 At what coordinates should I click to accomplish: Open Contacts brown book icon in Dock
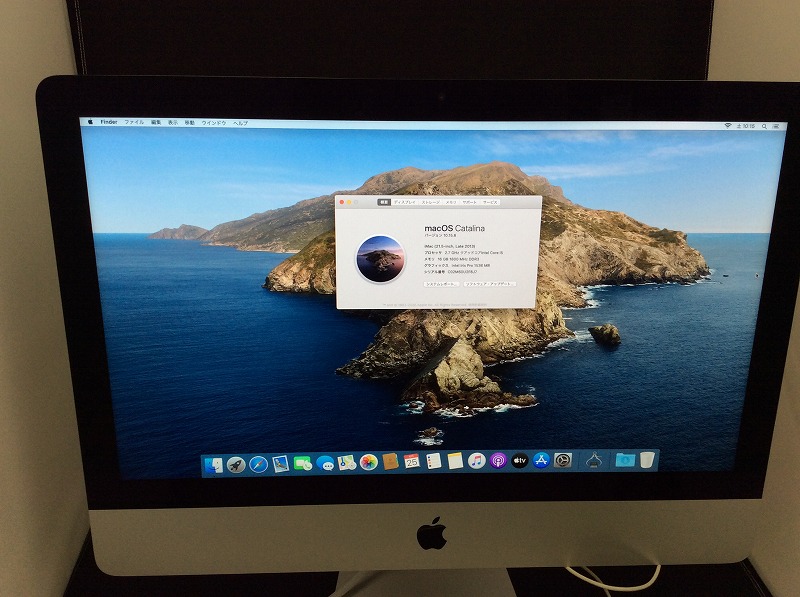point(390,462)
